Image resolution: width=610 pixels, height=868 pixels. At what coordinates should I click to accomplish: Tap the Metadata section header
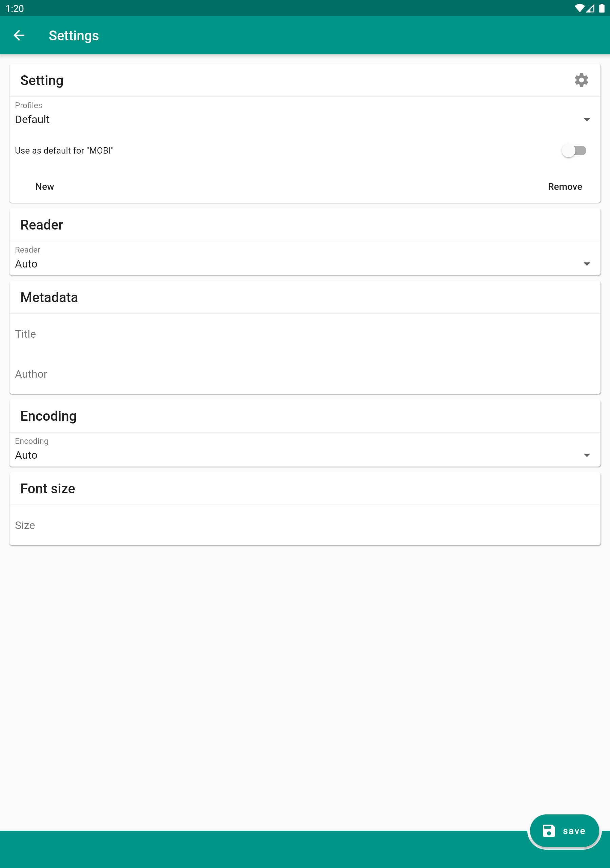[49, 297]
